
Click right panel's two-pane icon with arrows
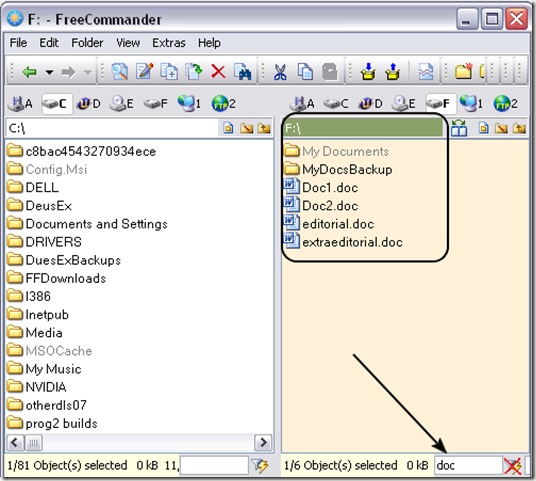(x=459, y=128)
